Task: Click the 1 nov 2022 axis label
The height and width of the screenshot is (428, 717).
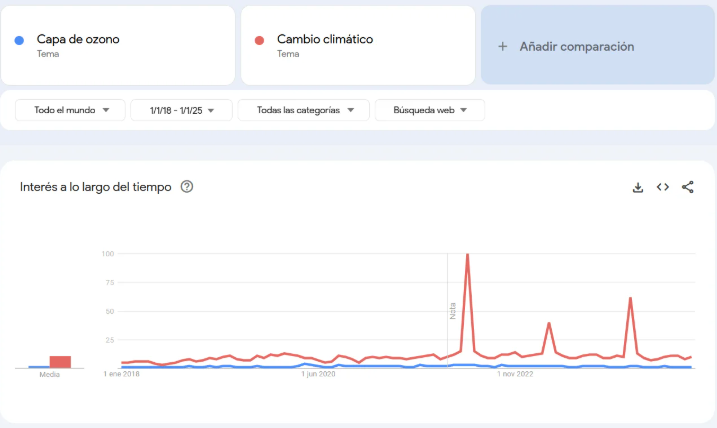Action: [x=515, y=375]
